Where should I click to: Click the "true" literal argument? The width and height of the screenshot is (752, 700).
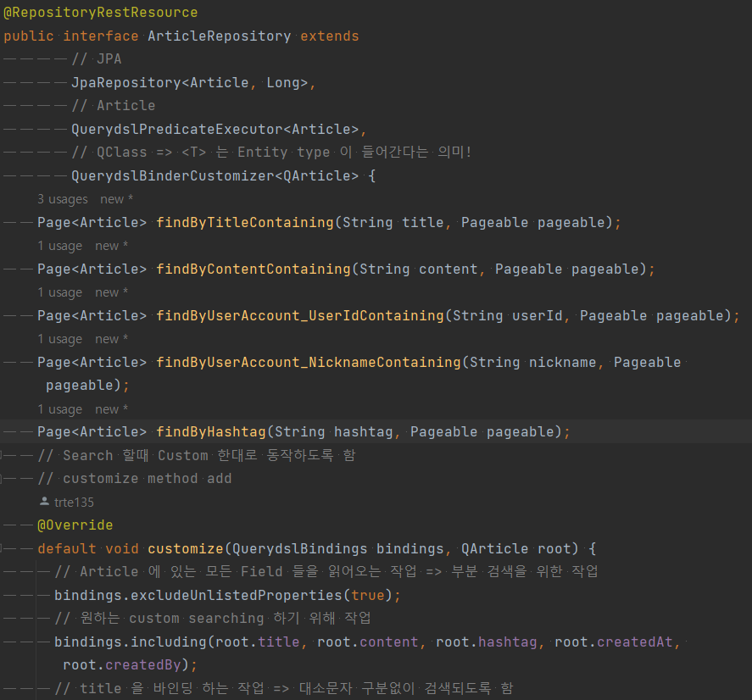[x=368, y=595]
